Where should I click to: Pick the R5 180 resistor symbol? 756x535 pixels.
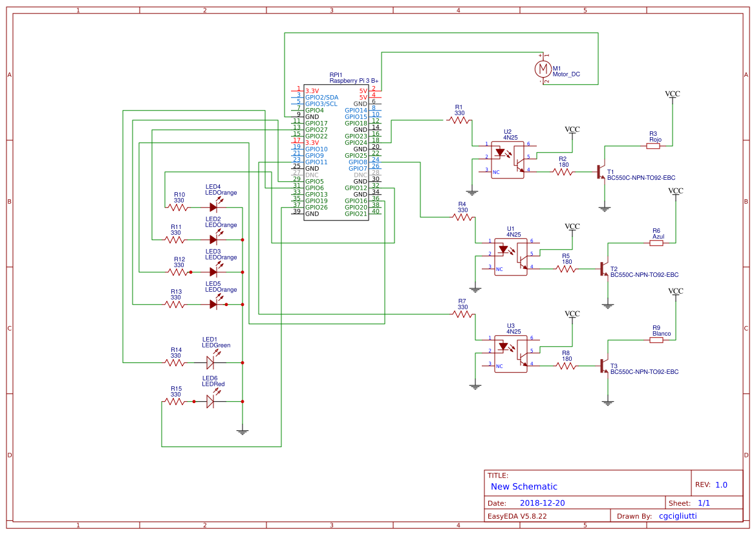[566, 268]
